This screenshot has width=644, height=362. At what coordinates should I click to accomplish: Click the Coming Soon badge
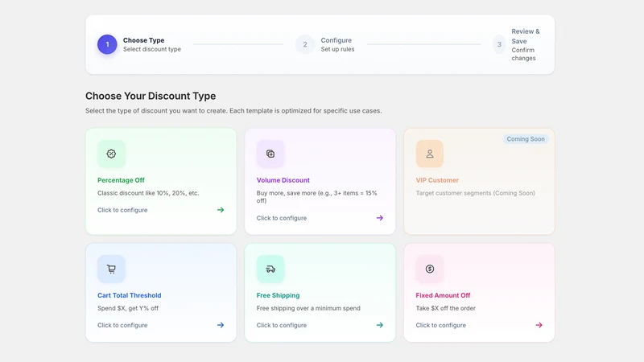pos(526,139)
